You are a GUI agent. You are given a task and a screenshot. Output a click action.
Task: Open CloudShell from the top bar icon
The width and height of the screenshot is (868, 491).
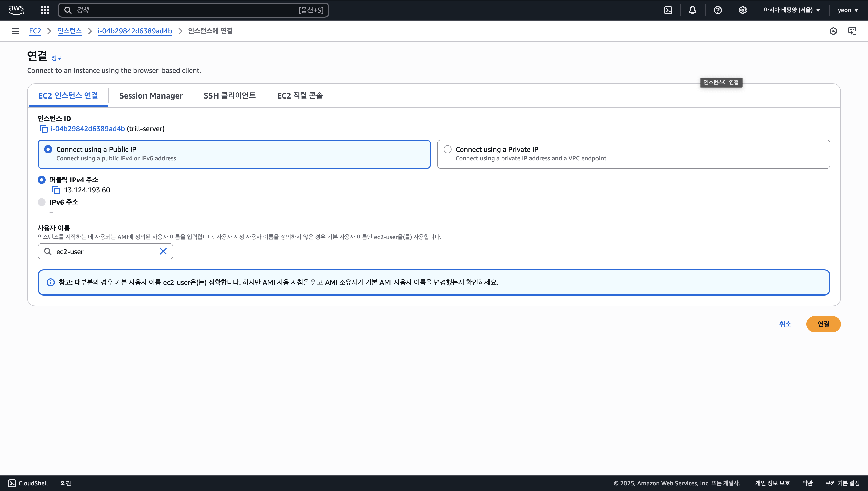tap(668, 10)
